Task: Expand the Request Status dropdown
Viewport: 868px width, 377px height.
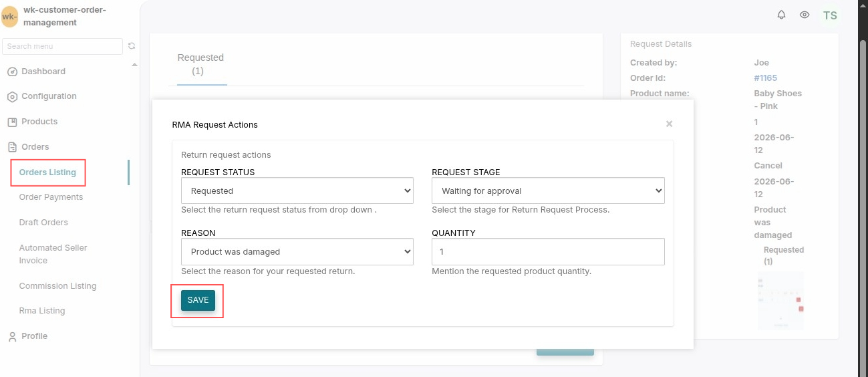Action: (x=297, y=191)
